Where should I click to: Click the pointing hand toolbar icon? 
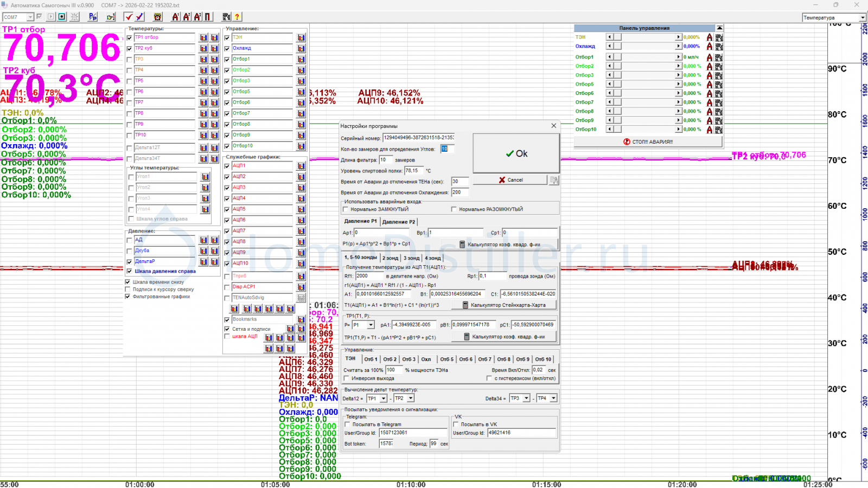click(x=111, y=17)
